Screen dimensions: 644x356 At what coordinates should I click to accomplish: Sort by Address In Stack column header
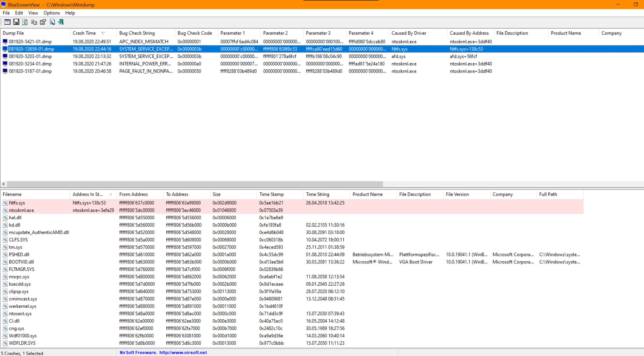pyautogui.click(x=88, y=194)
